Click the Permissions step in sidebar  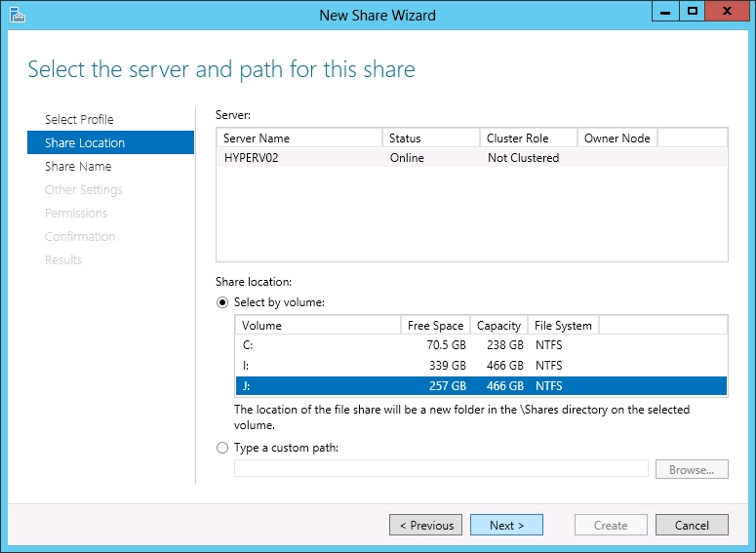coord(76,213)
